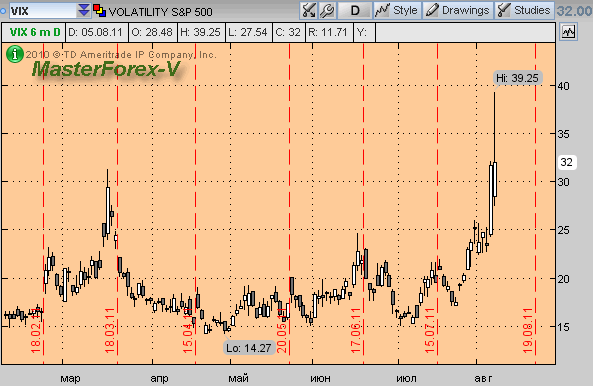This screenshot has height=386, width=593.
Task: Click the 19.08.11 expiration date marker
Action: click(x=528, y=330)
